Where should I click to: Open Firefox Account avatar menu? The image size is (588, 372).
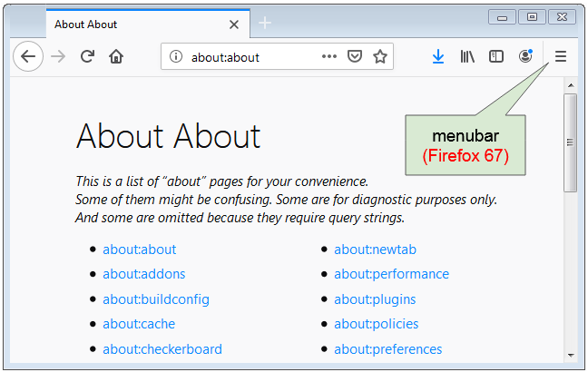click(525, 56)
